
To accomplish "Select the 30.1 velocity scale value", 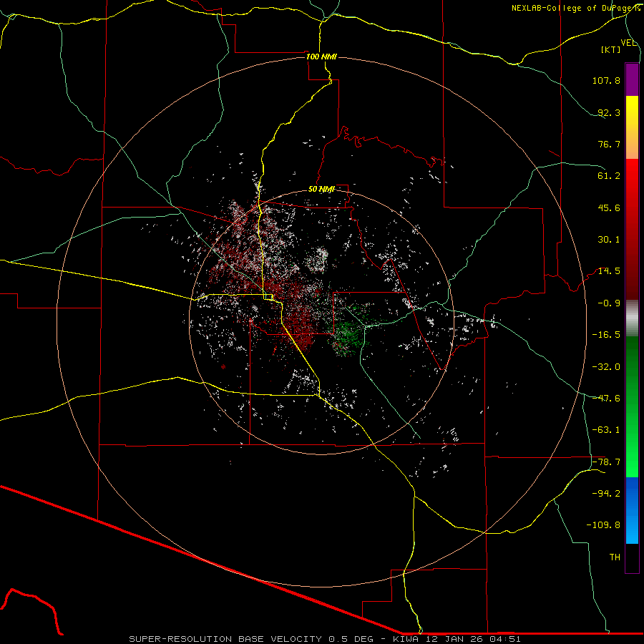I will click(609, 240).
